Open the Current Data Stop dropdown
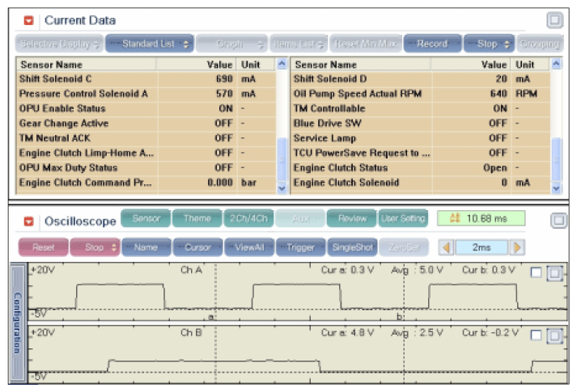Screen dimensions: 577x392 coord(489,44)
